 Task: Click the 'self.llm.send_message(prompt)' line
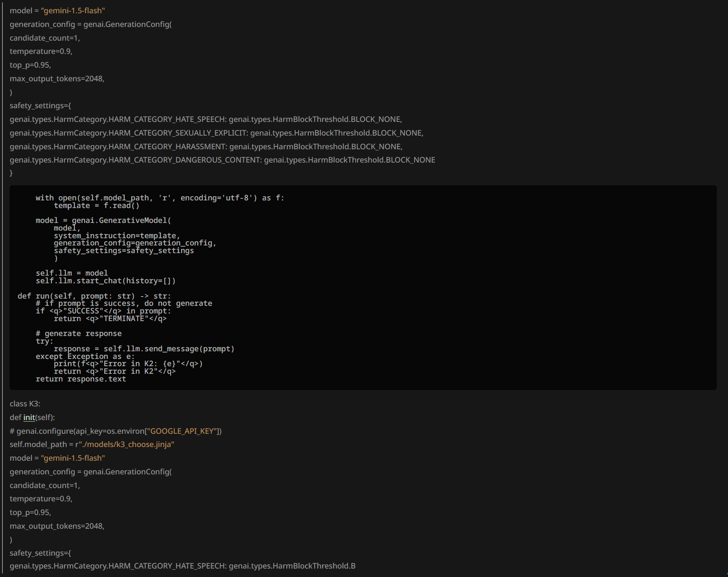click(x=144, y=349)
